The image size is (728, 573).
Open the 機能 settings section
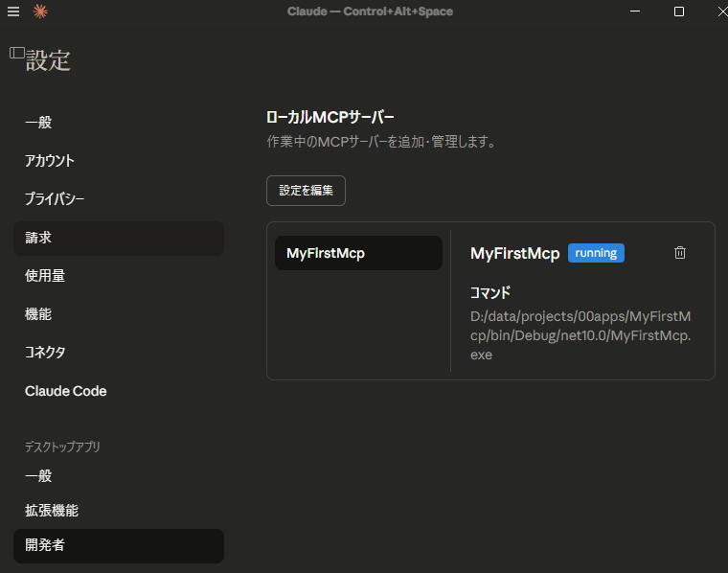click(x=38, y=314)
